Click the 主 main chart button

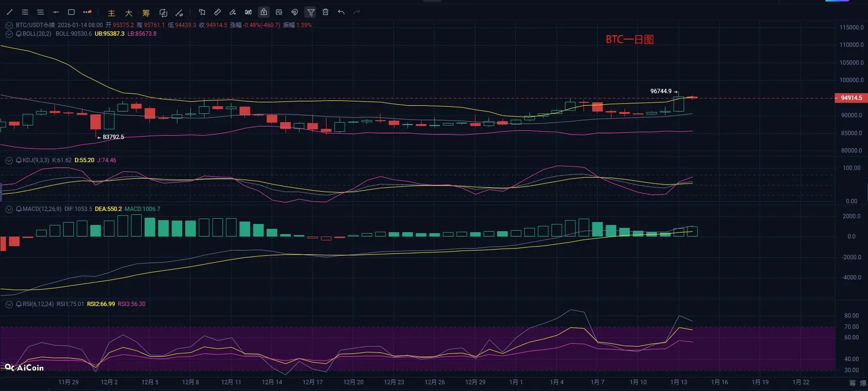point(111,13)
